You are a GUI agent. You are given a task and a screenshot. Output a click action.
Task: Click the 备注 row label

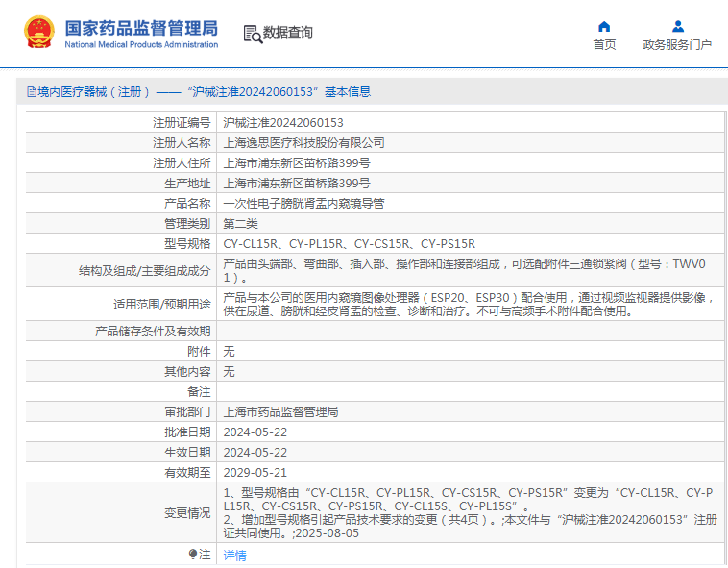199,392
